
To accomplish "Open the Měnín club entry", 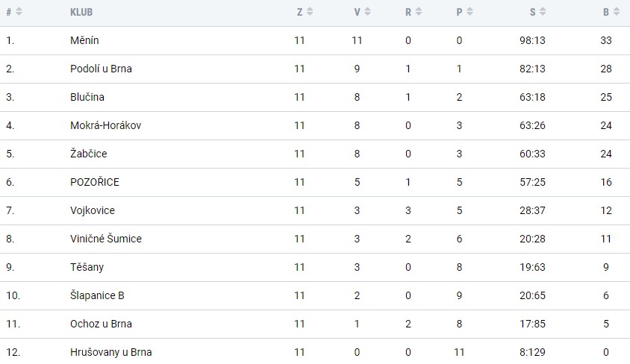I will [x=84, y=40].
